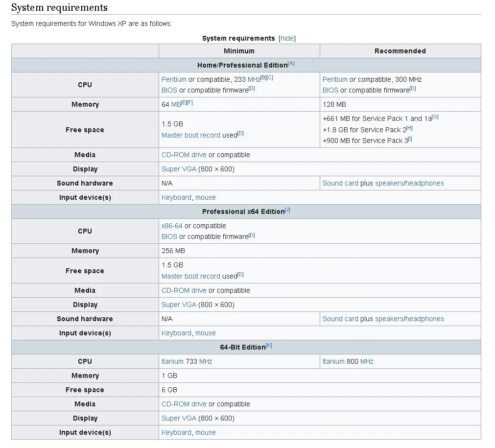Click the MB link in 64 MB memory
The width and height of the screenshot is (495, 448).
(176, 104)
